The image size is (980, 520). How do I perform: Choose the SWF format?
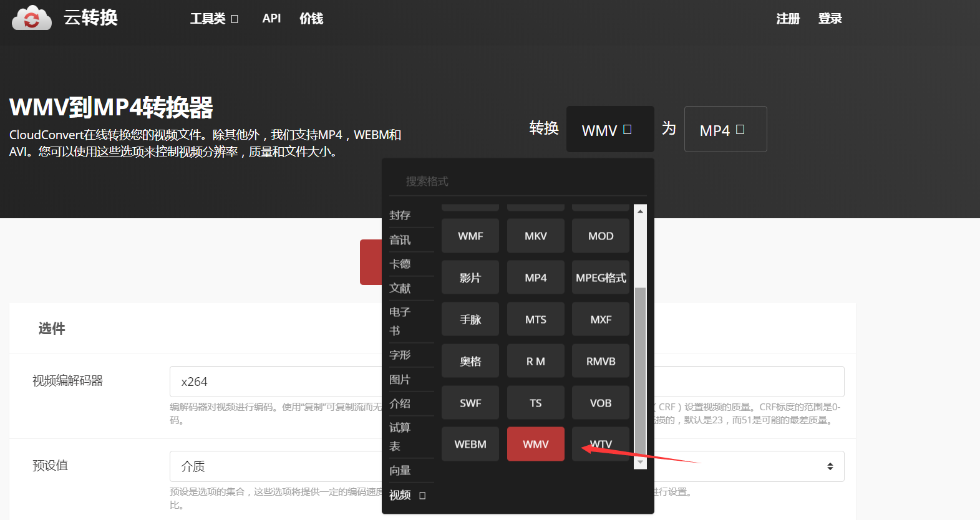(x=470, y=403)
